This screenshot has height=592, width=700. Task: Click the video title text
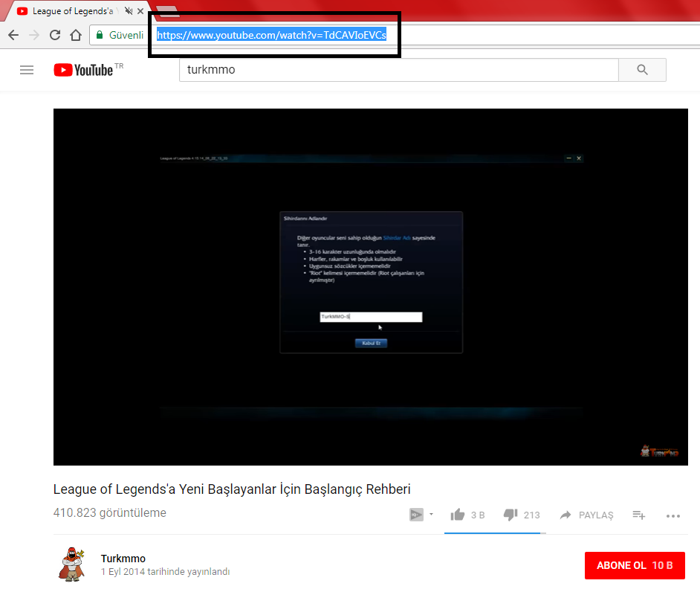[x=232, y=489]
